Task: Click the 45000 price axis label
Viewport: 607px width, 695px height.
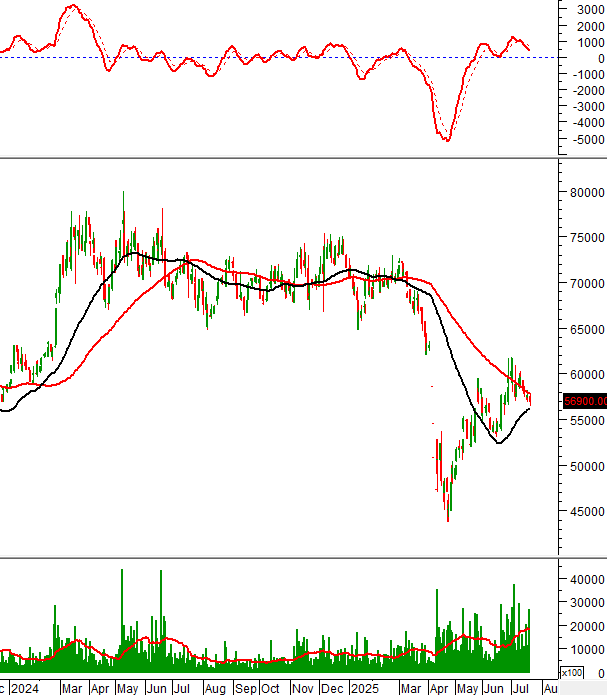Action: (587, 512)
